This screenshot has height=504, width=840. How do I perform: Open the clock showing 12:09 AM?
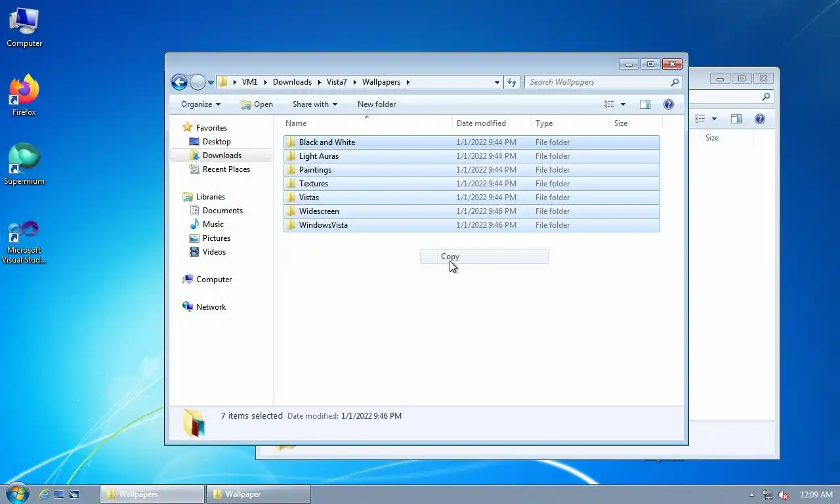coord(816,495)
